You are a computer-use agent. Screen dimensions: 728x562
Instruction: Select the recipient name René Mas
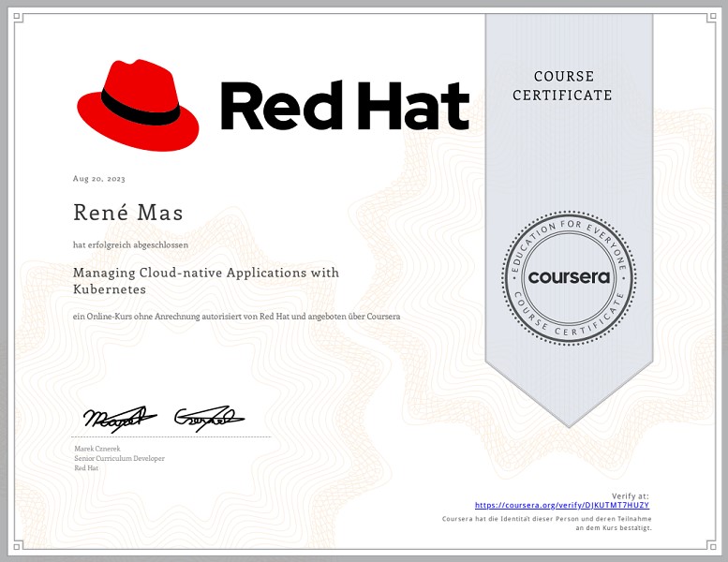[128, 213]
